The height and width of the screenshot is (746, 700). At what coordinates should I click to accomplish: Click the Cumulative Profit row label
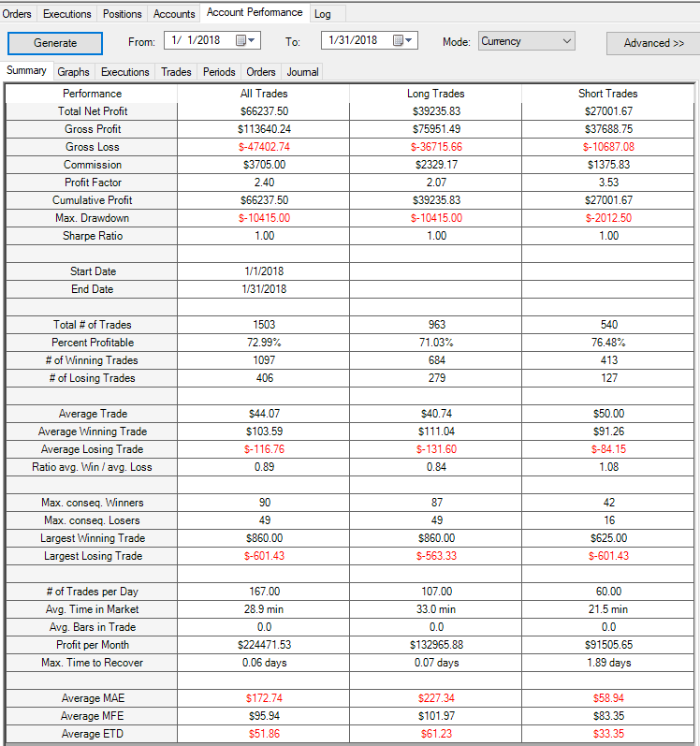pyautogui.click(x=93, y=200)
